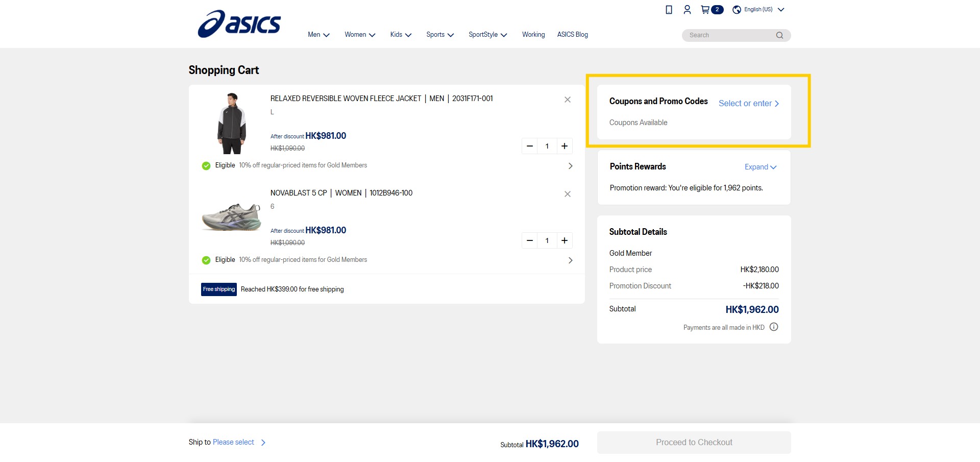Click Please select shipping destination

coord(233,442)
